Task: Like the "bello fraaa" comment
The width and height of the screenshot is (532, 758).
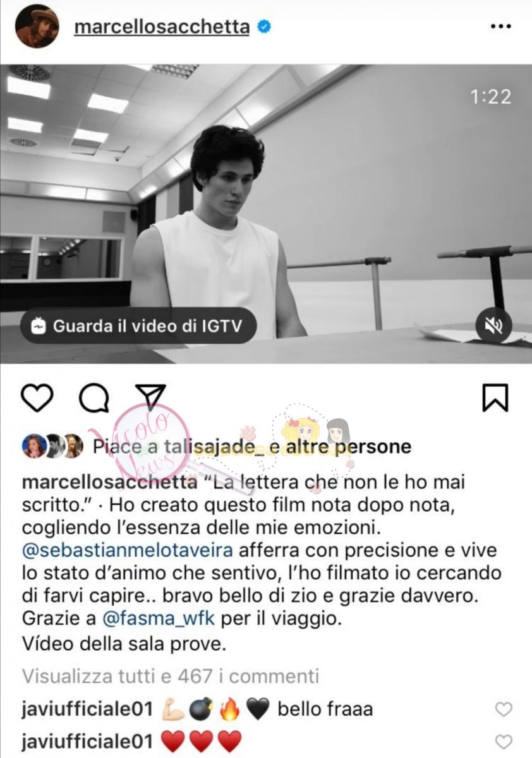Action: tap(504, 709)
